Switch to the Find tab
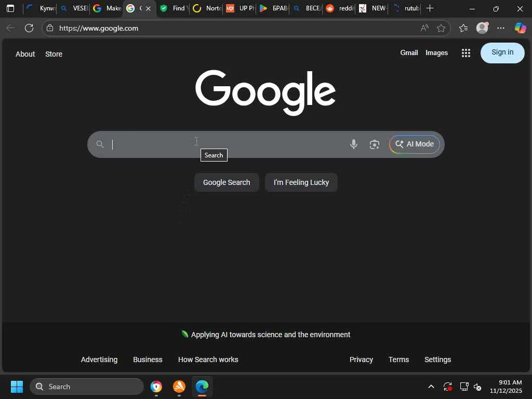The width and height of the screenshot is (532, 399). click(x=174, y=8)
